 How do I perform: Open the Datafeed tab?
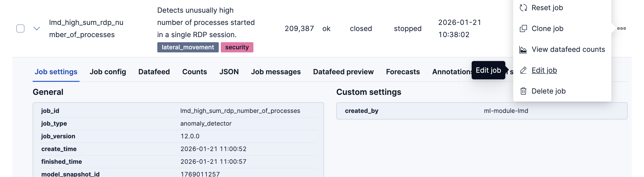[x=154, y=72]
